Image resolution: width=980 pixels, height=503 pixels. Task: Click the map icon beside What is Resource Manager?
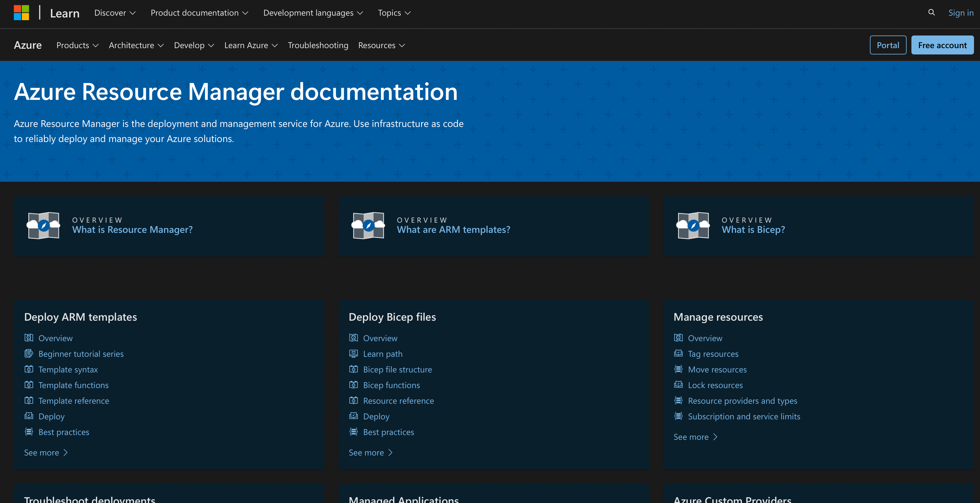pyautogui.click(x=43, y=225)
